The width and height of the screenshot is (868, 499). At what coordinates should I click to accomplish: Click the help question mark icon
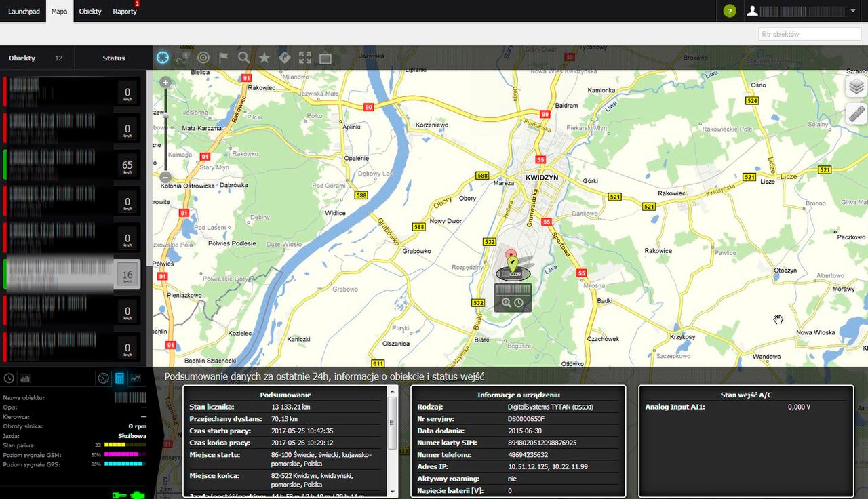tap(730, 11)
